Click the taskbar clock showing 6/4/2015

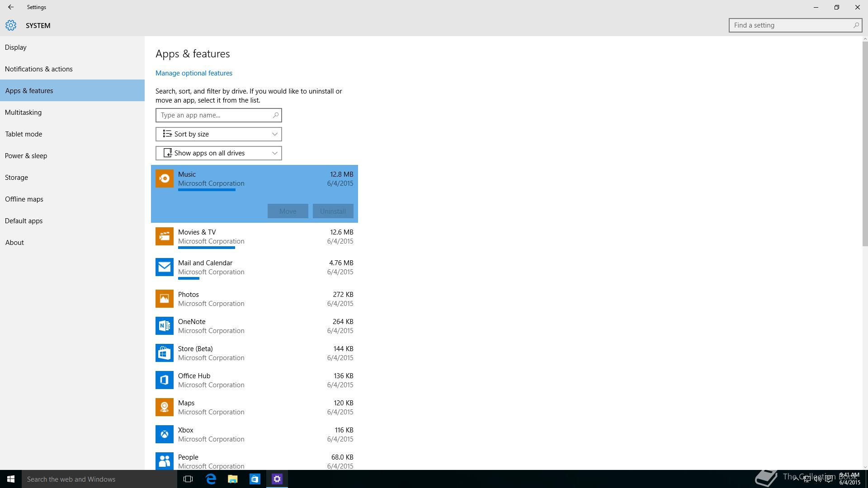(849, 479)
